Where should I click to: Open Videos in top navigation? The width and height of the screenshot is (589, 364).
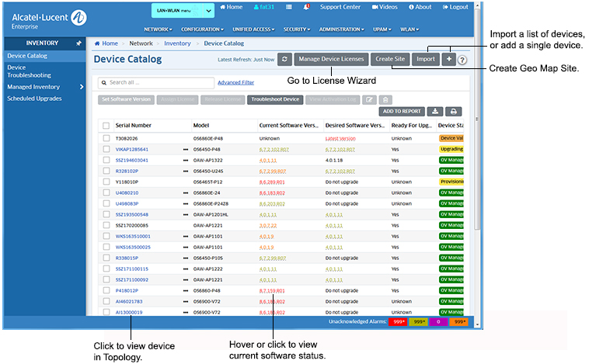[x=385, y=7]
